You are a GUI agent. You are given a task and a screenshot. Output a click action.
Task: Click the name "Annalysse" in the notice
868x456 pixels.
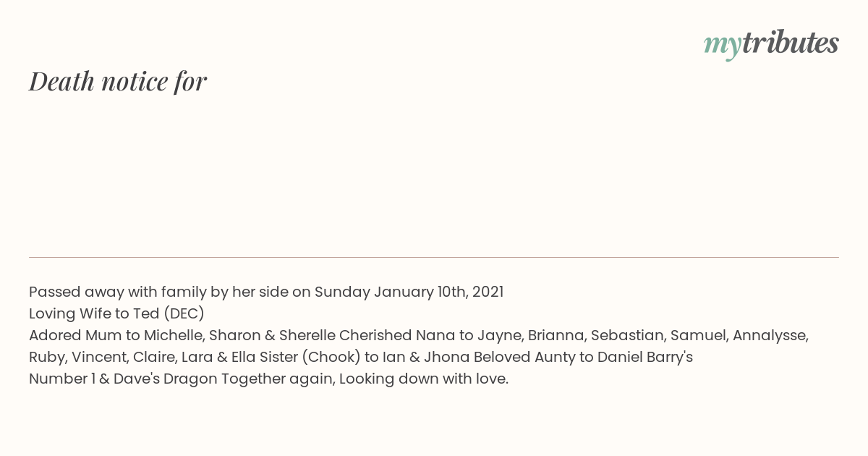tap(770, 335)
